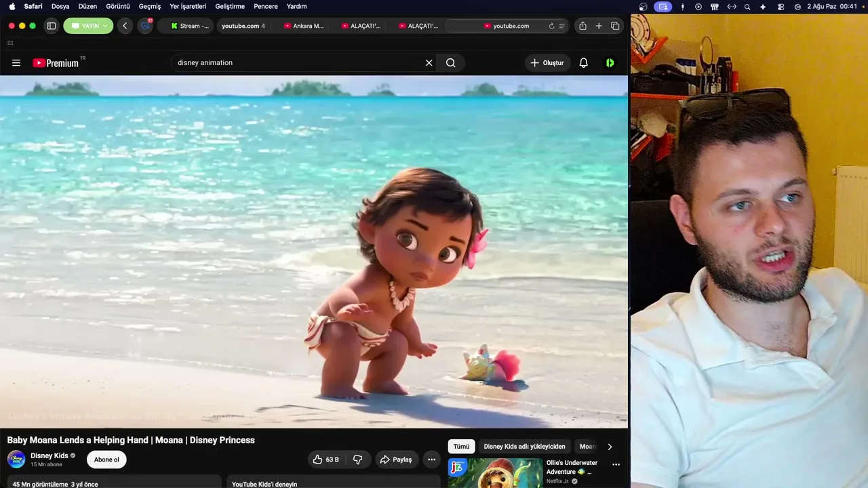Screen dimensions: 868x488
Task: Reload the page in Safari
Action: coord(551,26)
